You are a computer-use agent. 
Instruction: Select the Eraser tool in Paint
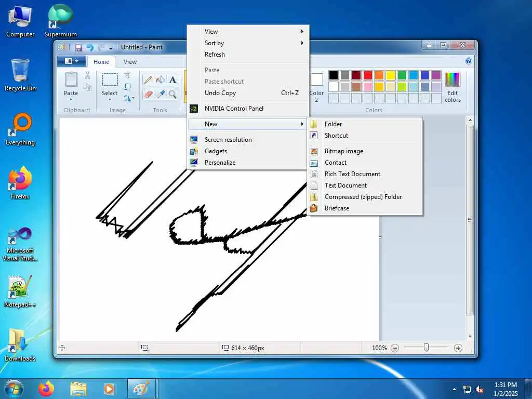tap(148, 94)
